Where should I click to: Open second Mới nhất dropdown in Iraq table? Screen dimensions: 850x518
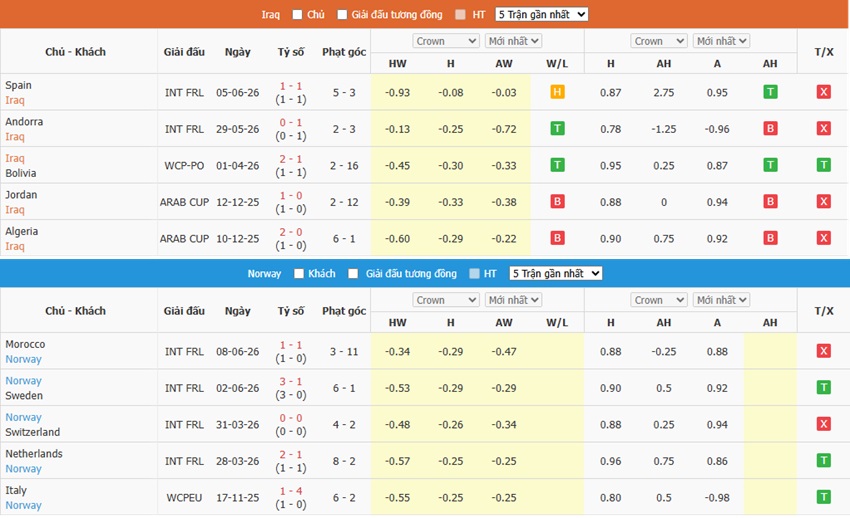pyautogui.click(x=722, y=41)
